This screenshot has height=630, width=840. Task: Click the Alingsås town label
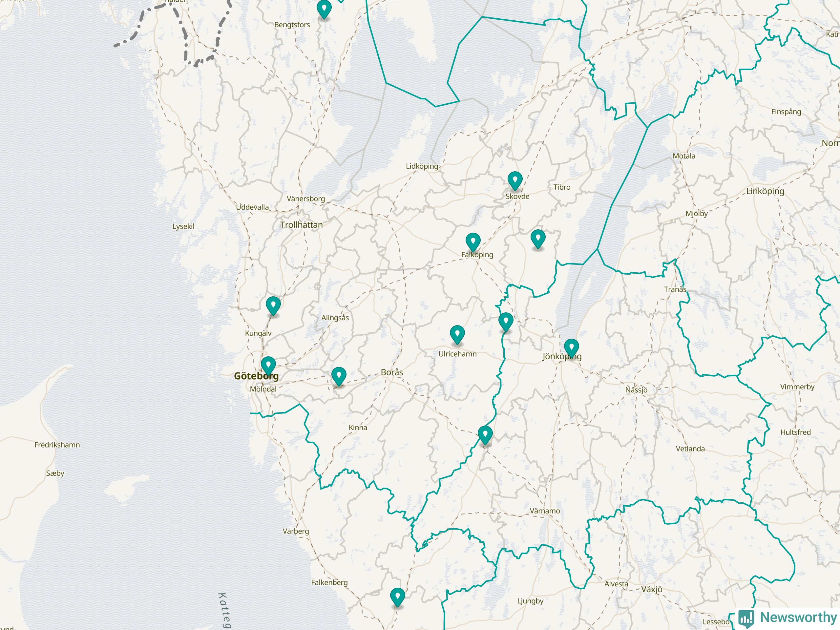tap(335, 318)
